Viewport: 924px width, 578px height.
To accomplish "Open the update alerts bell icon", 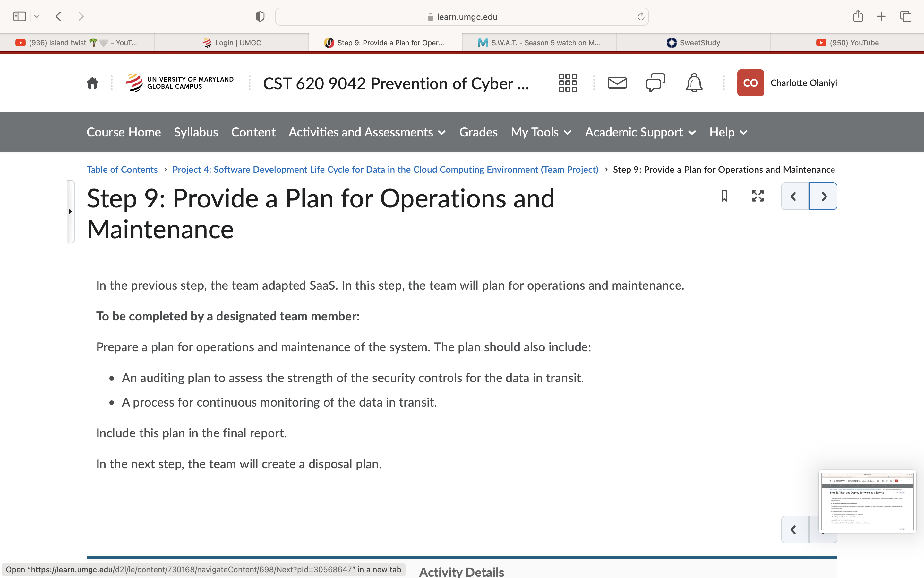I will click(x=694, y=83).
